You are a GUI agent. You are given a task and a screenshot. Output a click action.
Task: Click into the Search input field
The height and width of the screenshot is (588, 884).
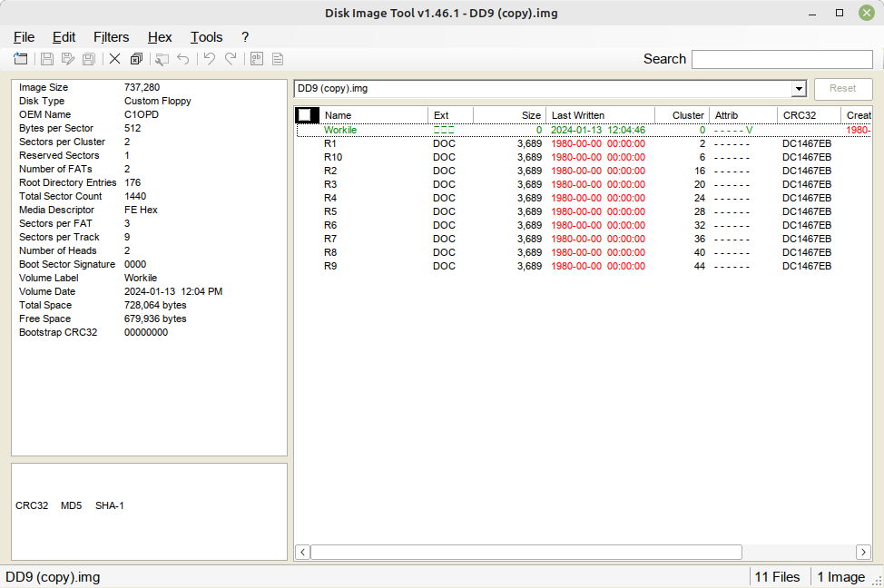click(782, 59)
